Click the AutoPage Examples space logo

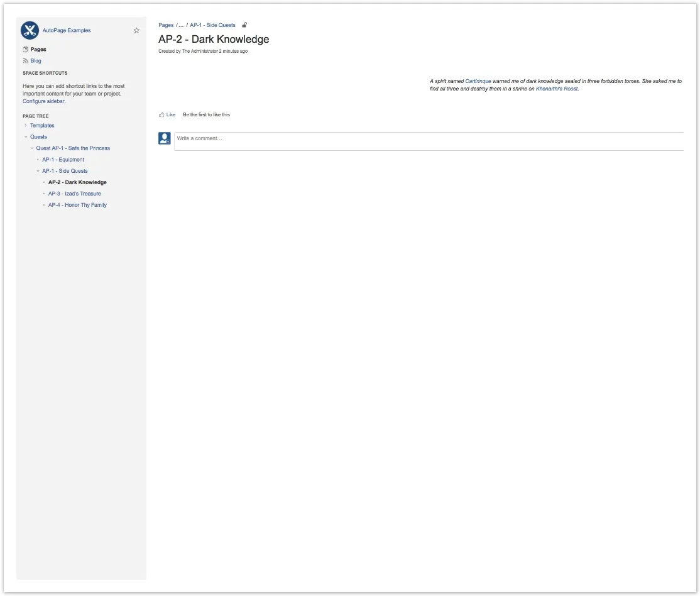(30, 30)
